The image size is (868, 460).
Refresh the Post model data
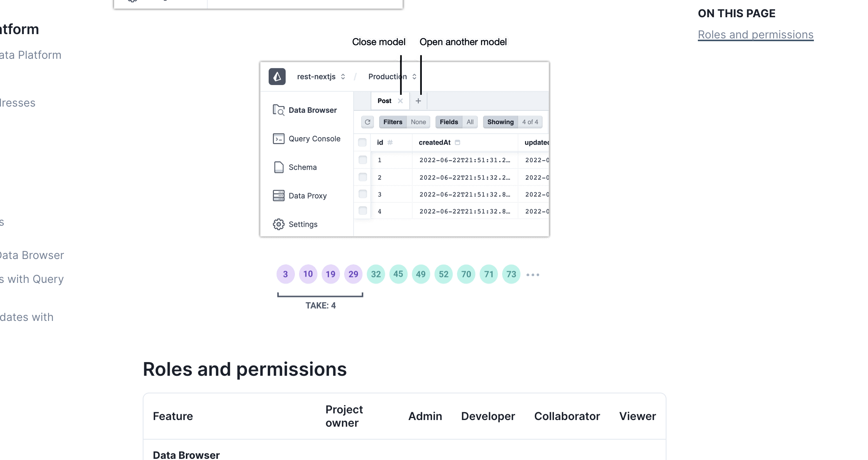click(x=367, y=122)
